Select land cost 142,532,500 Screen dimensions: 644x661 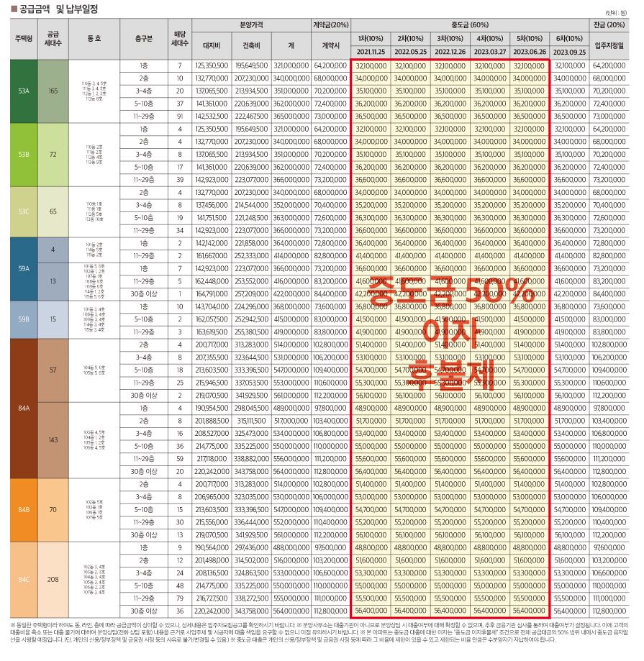click(x=212, y=117)
